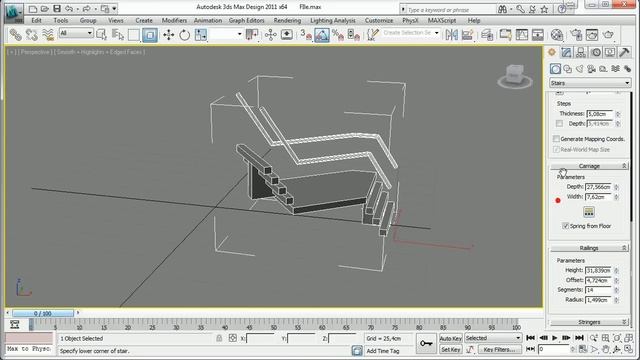Viewport: 640px width, 360px height.
Task: Click the Align tool icon
Action: 468,35
